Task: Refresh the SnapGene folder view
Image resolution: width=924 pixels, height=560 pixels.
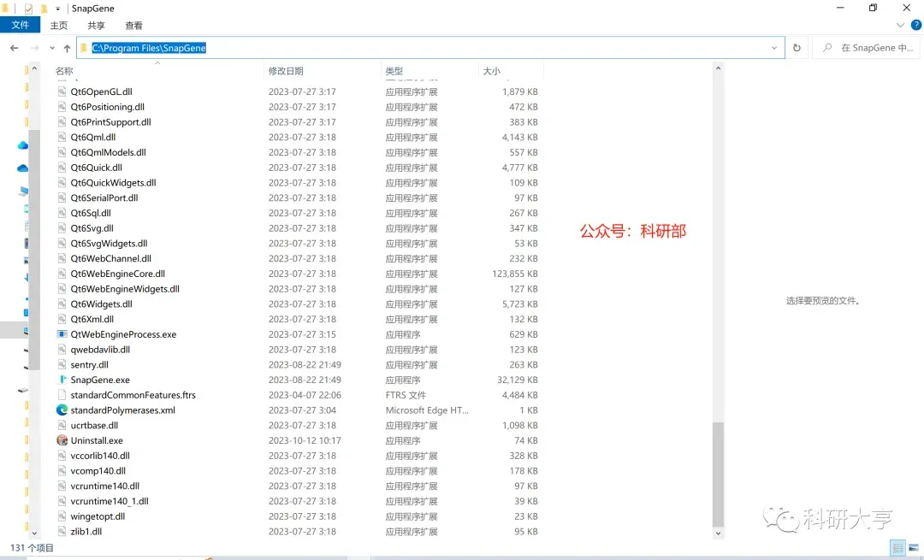Action: (x=797, y=48)
